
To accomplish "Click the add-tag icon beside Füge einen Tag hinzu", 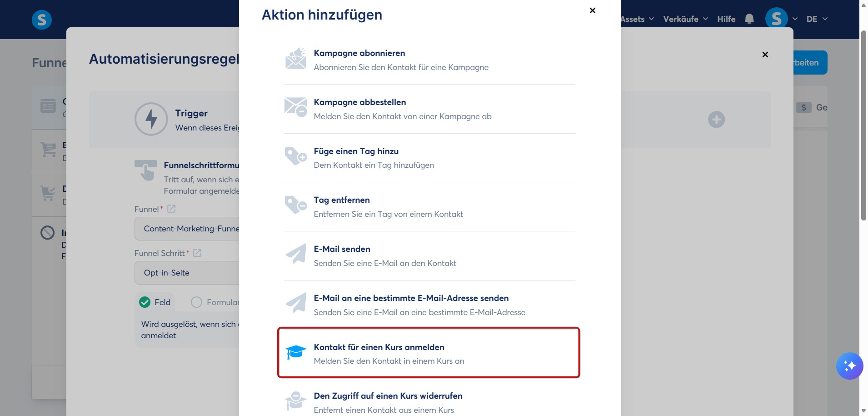I will coord(296,156).
